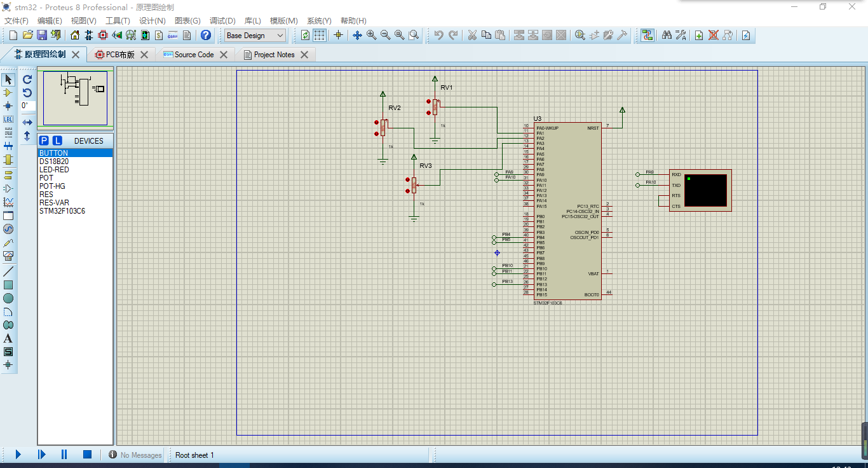The image size is (868, 468).
Task: Click the blue Help question mark icon
Action: [205, 35]
